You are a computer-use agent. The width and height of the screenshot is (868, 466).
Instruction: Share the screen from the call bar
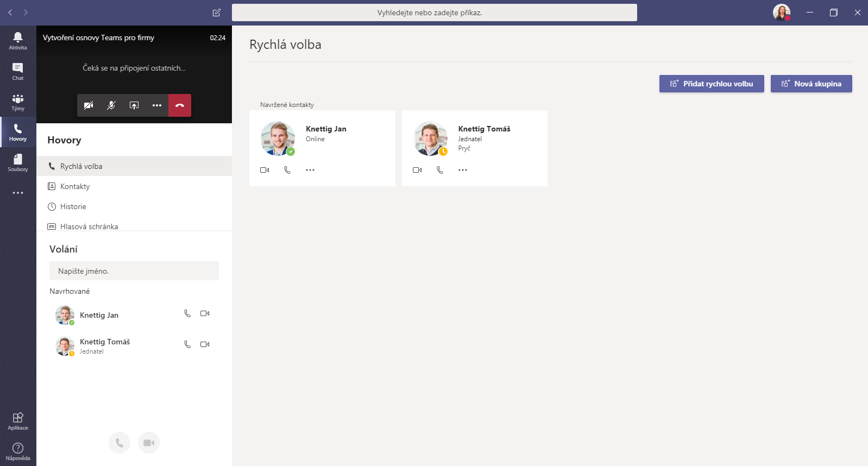click(134, 105)
